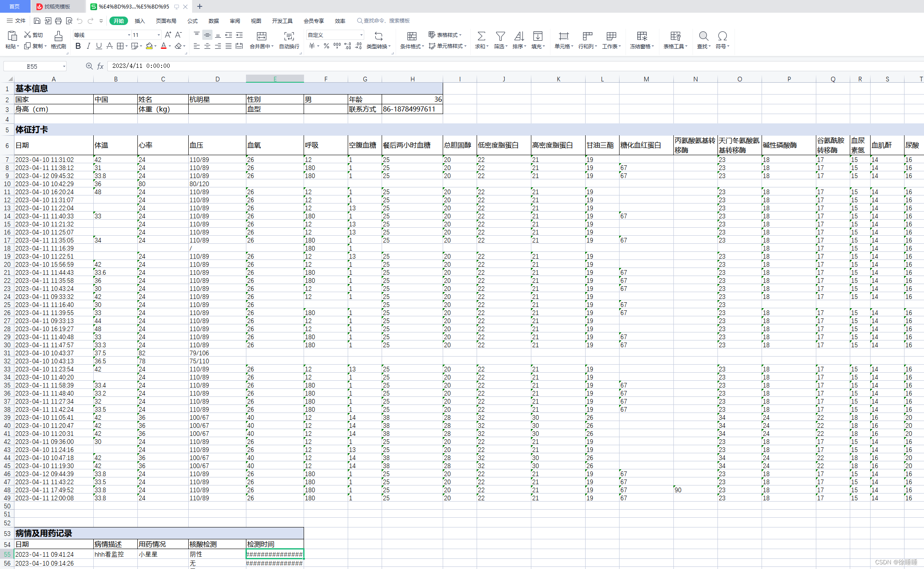Click the currency ¥ format icon

[312, 46]
